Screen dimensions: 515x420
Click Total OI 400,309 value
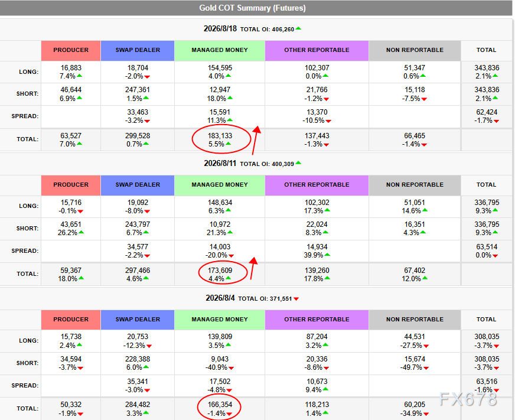pyautogui.click(x=283, y=164)
